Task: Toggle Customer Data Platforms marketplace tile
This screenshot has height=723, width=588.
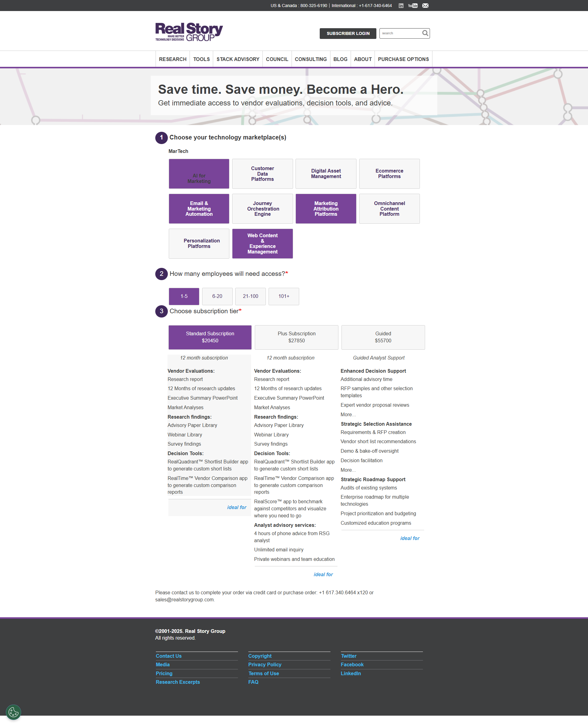Action: tap(262, 173)
